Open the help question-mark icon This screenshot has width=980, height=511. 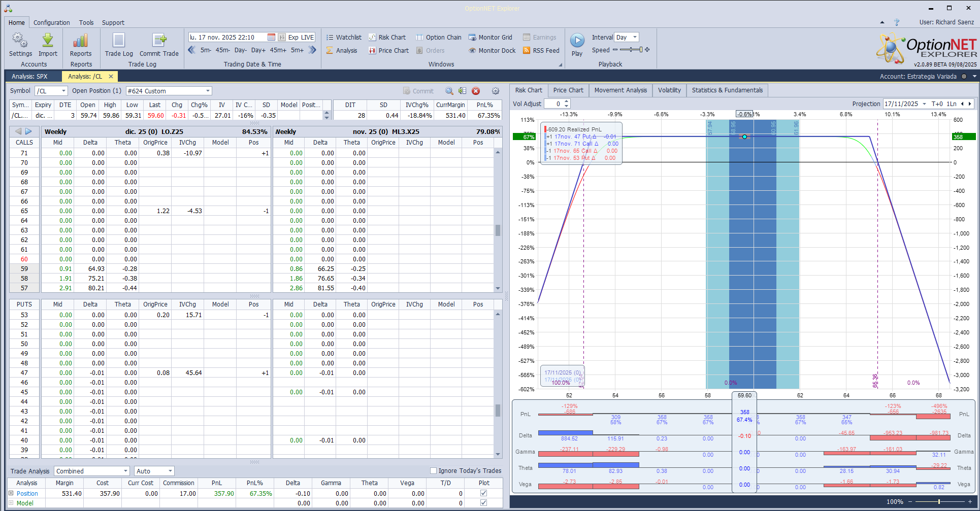click(897, 22)
